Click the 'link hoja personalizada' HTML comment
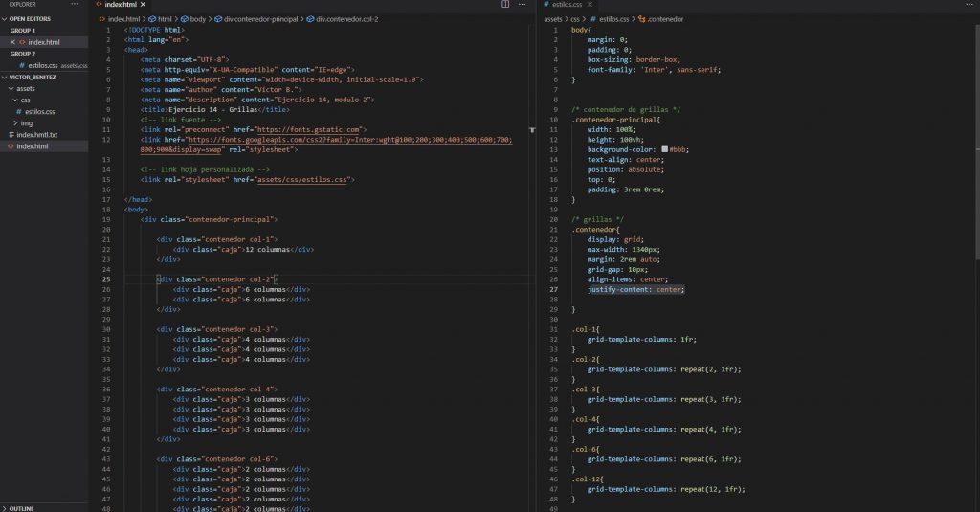Image resolution: width=980 pixels, height=512 pixels. coord(205,169)
